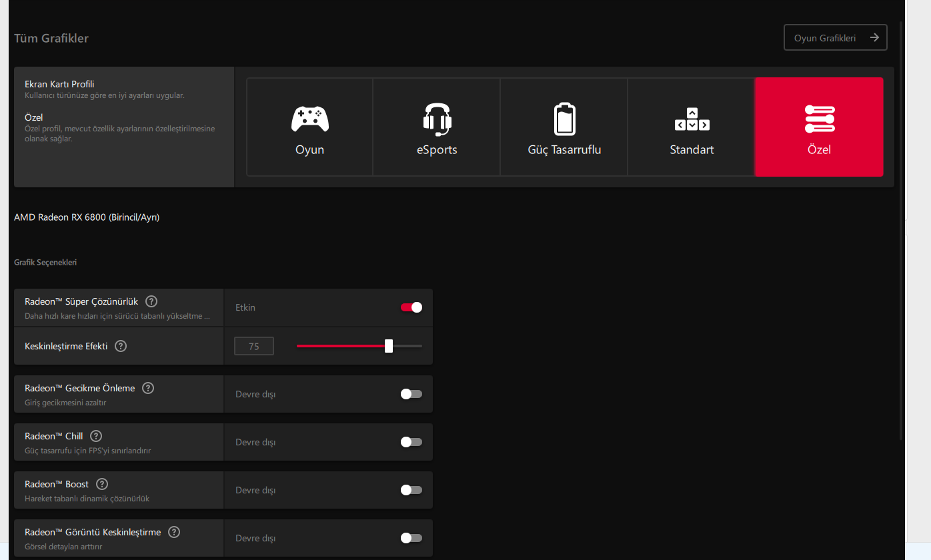Screen dimensions: 931x560
Task: Click Devre dışı status in Radeon Boost row
Action: (x=255, y=490)
